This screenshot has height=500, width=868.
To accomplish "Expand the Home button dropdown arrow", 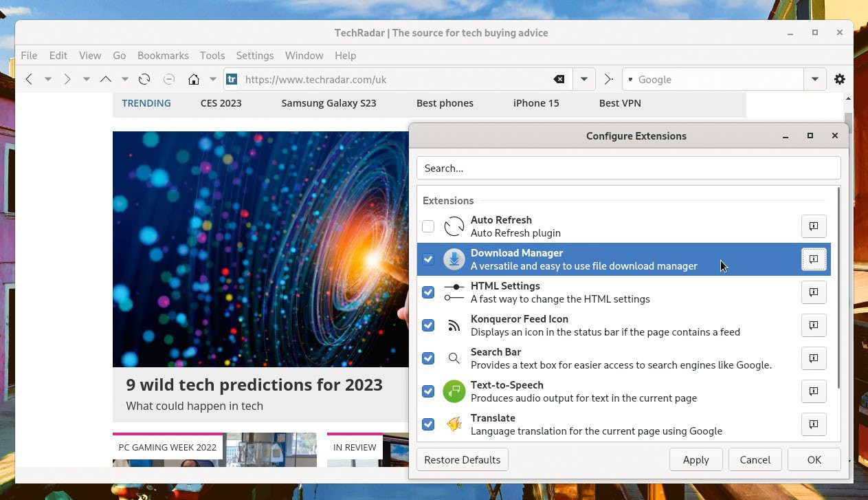I will pos(213,79).
